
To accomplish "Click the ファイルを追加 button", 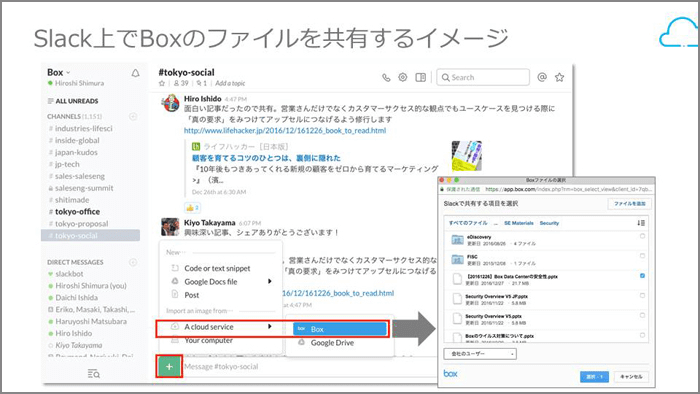I will coord(629,203).
